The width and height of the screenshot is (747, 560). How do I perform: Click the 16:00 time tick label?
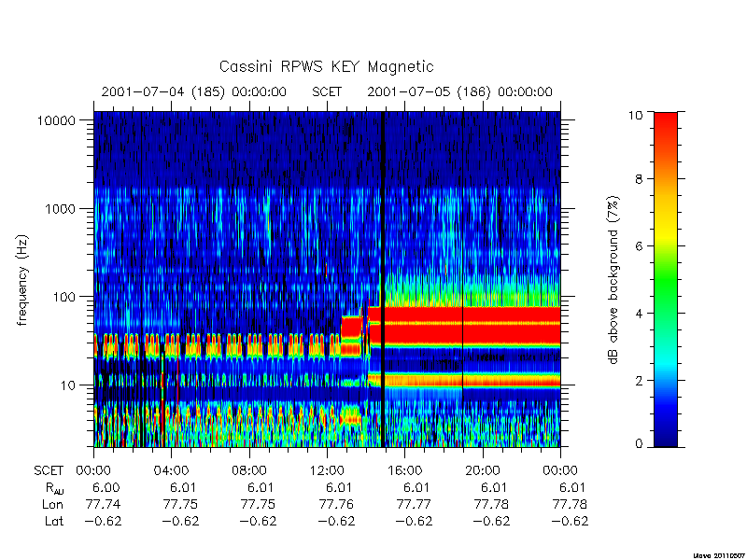(x=405, y=471)
